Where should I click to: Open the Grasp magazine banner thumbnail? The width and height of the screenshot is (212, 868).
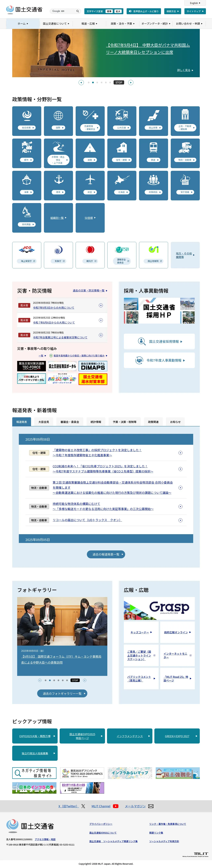159,609
